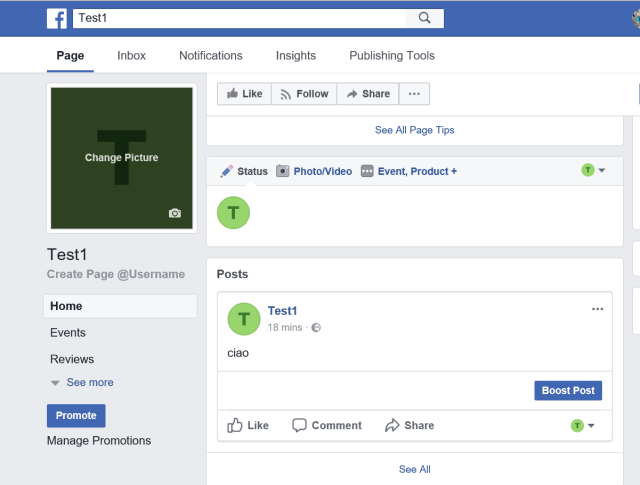640x485 pixels.
Task: Click the Follow button in page header
Action: [304, 94]
